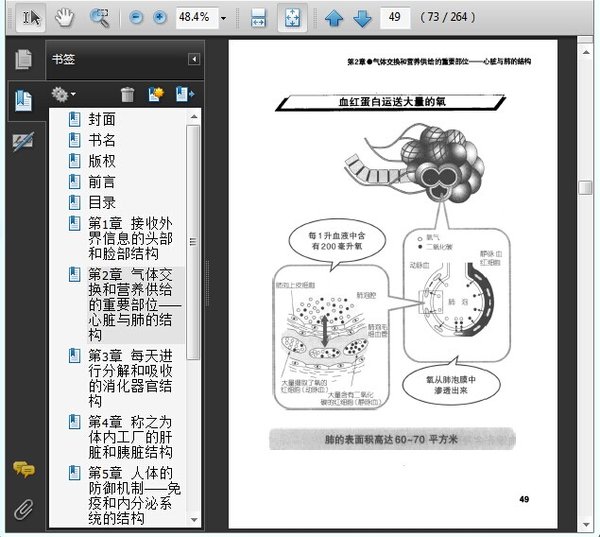Expand the current bookmark icon
Viewport: 600px width, 537px height.
pos(185,95)
